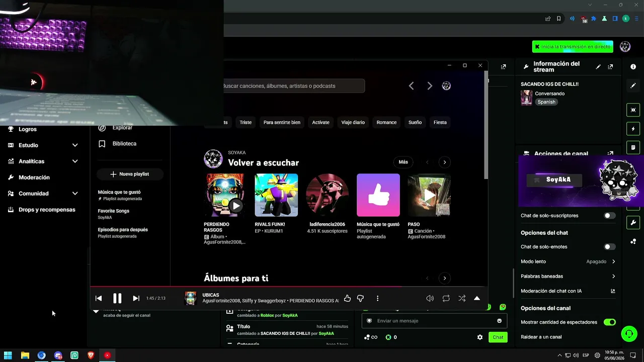The image size is (644, 362).
Task: Select the Romance mood chip
Action: (x=386, y=122)
